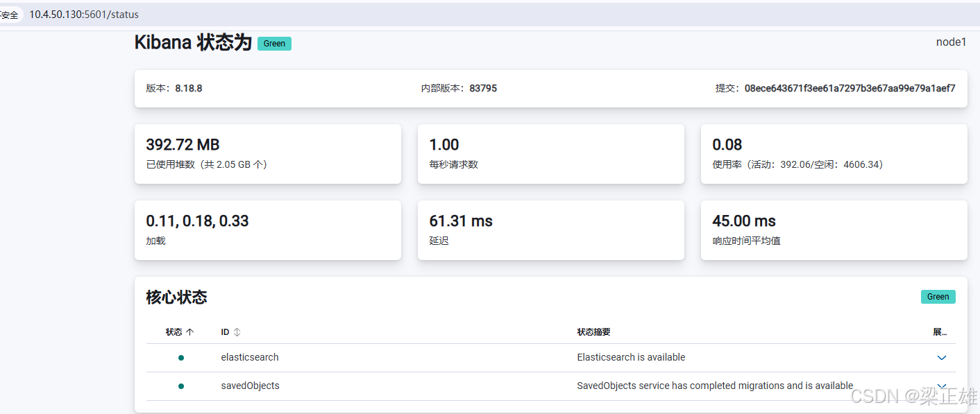The width and height of the screenshot is (980, 414).
Task: Click the 1.00 requests per second value
Action: (444, 145)
